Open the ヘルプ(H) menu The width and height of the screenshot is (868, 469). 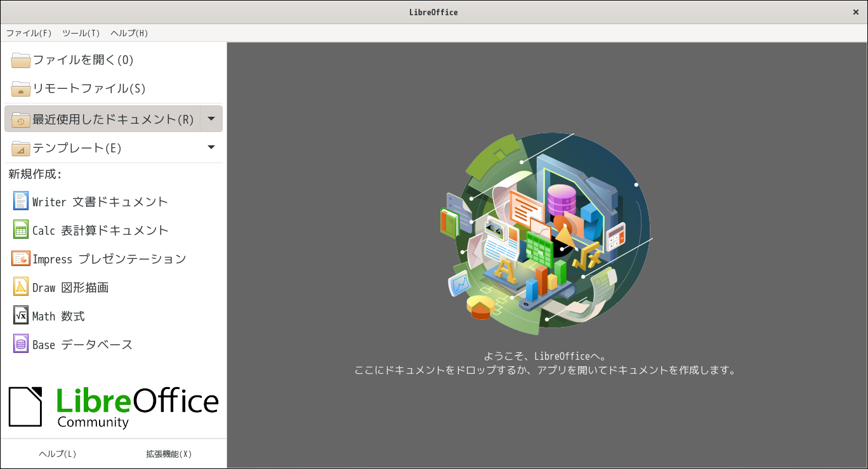[x=129, y=33]
